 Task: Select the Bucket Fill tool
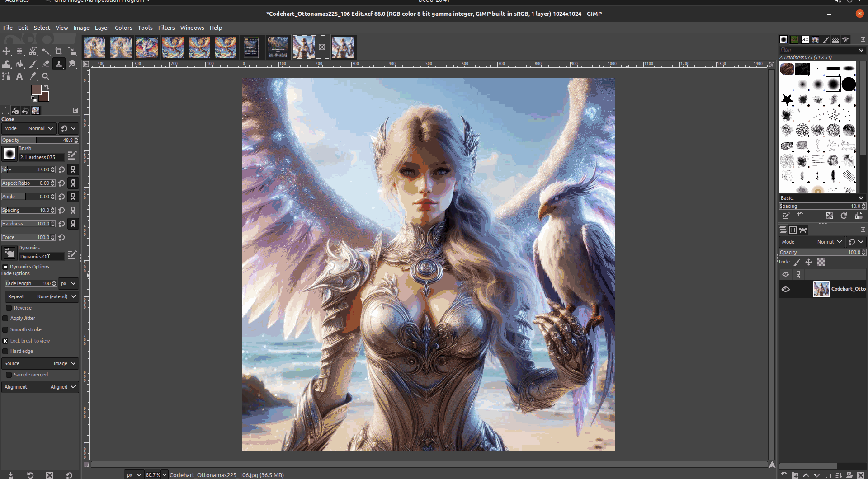(19, 64)
